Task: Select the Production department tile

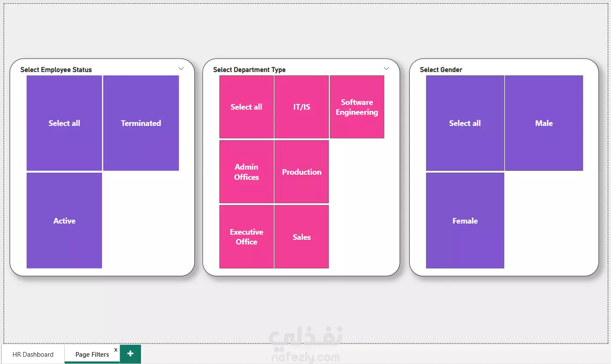Action: pos(302,172)
